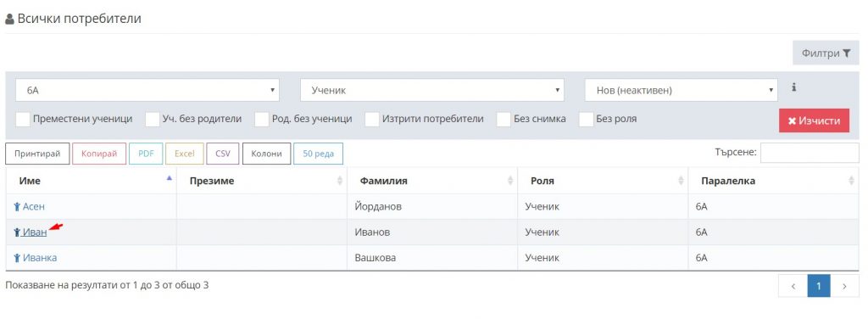Export table using the Excel button

click(x=184, y=154)
